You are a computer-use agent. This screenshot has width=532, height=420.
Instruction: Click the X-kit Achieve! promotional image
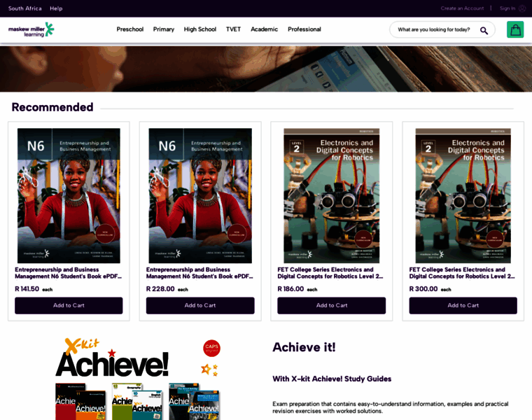tap(138, 379)
